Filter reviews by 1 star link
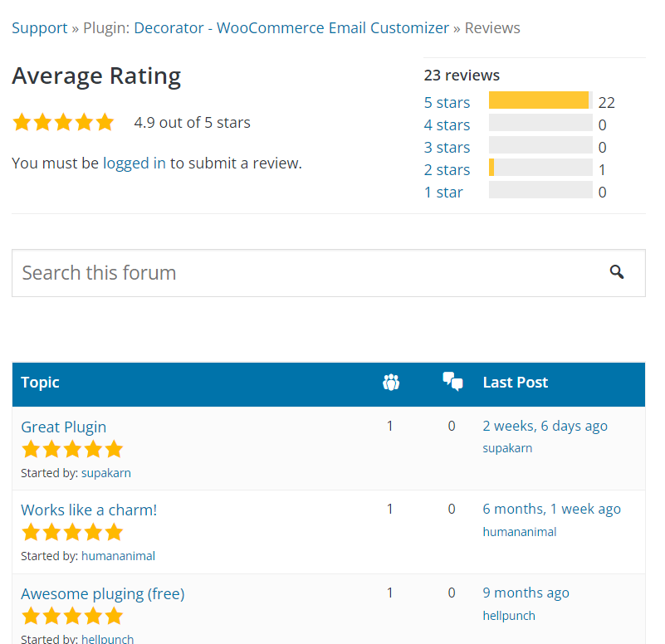Screen dimensions: 665x644 point(443,193)
